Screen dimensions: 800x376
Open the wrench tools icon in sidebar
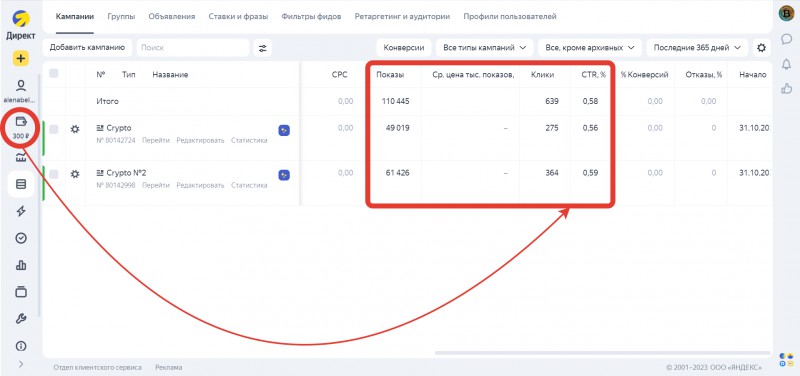21,319
